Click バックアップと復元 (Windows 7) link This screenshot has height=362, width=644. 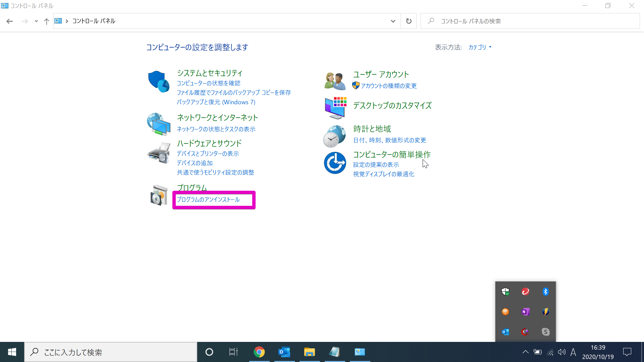[216, 102]
